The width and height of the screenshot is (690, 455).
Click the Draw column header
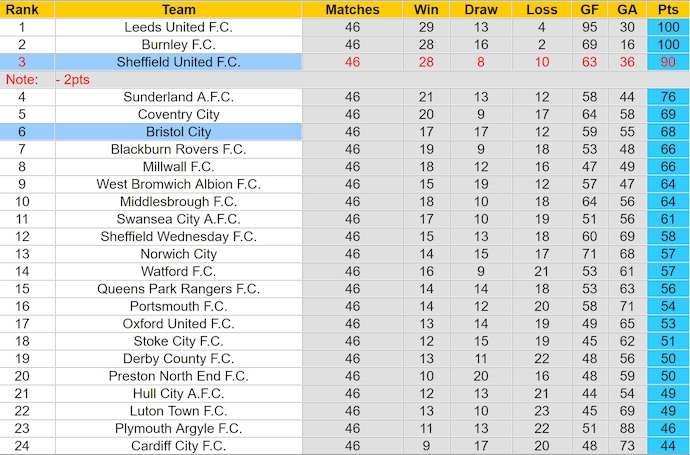(x=481, y=9)
